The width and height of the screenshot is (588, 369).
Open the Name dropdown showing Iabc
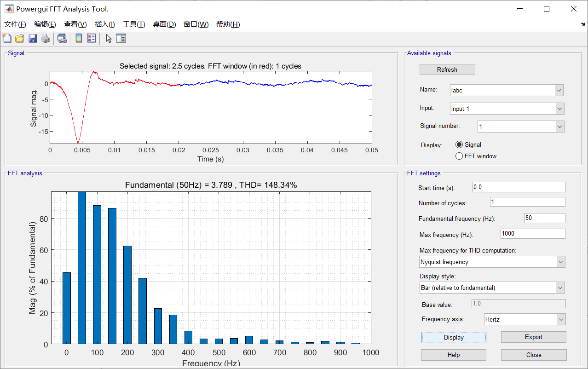click(507, 90)
